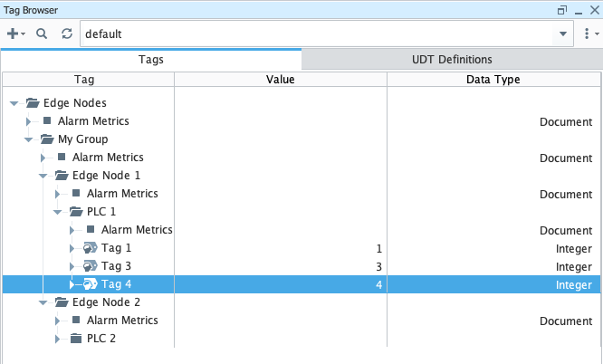Open the tag provider dropdown arrow
The height and width of the screenshot is (364, 603).
click(x=563, y=34)
